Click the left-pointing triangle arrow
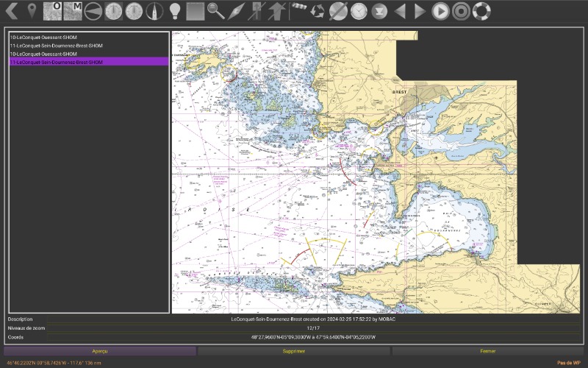Screen dimensions: 588x368 tap(399, 11)
